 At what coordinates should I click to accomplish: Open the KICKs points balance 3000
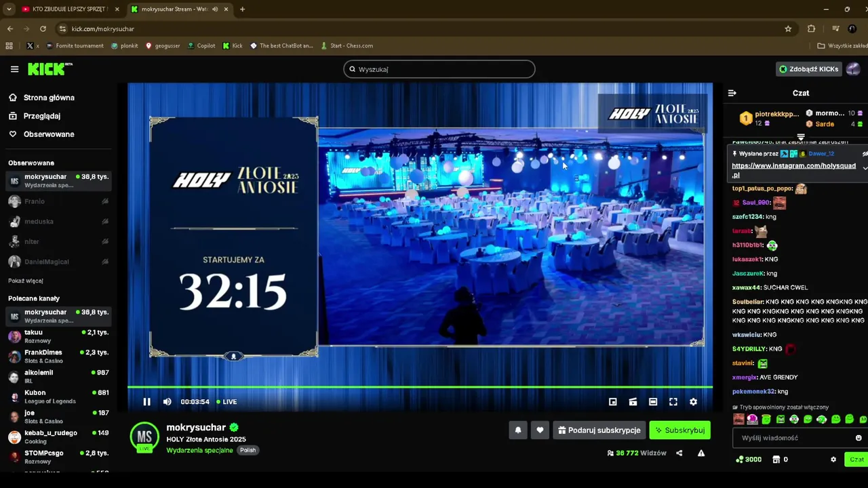point(749,460)
